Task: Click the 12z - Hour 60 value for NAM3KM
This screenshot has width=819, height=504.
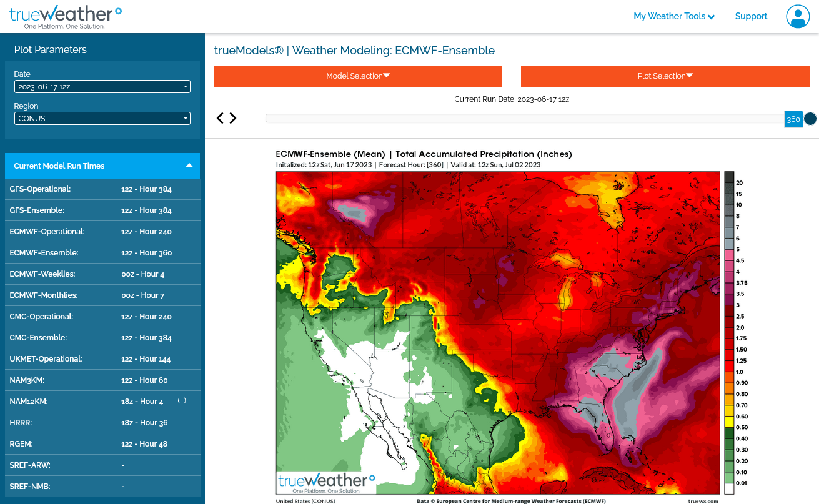Action: (x=144, y=380)
